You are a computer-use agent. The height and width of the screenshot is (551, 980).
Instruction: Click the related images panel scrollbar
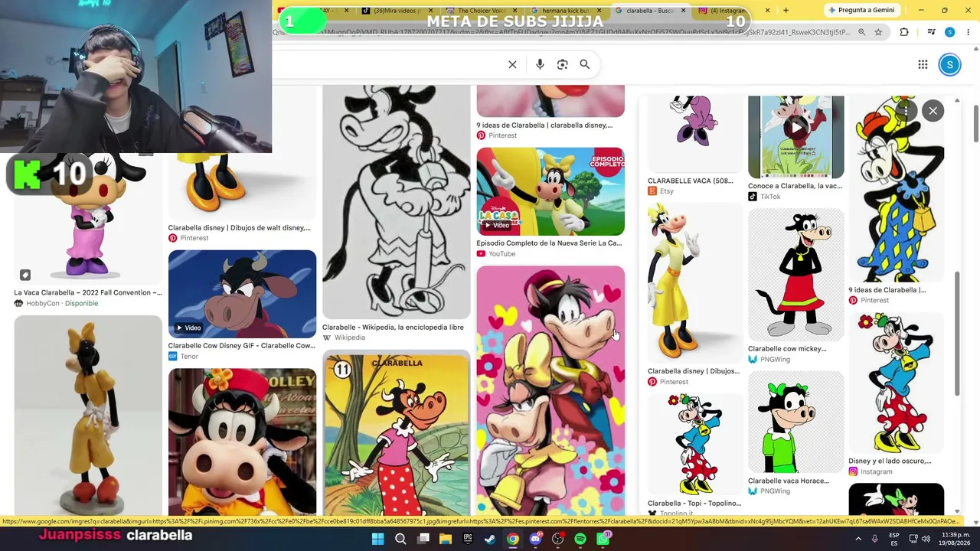point(957,333)
